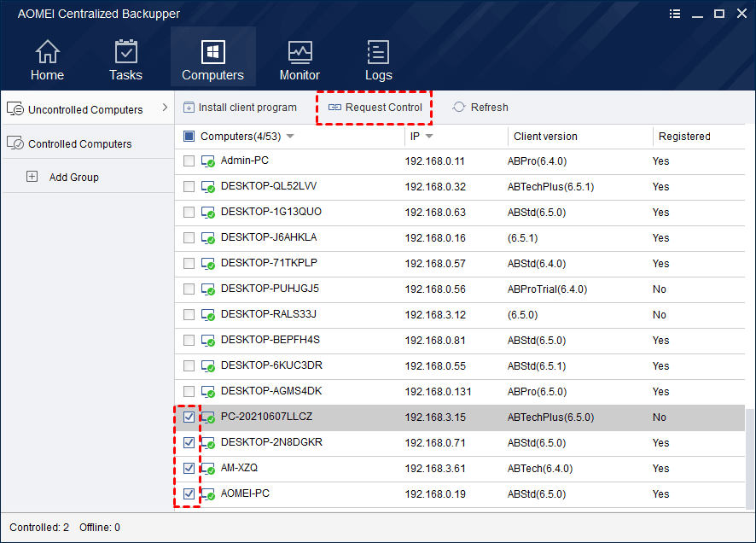The height and width of the screenshot is (543, 756).
Task: Click the DESKTOP-2N8DGKR computer name
Action: pos(271,442)
